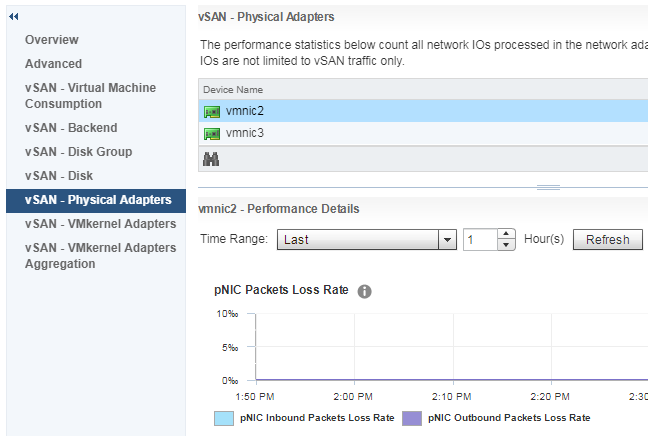This screenshot has width=648, height=436.
Task: Open vSAN - VMkernel Adapters Aggregation
Action: (100, 256)
